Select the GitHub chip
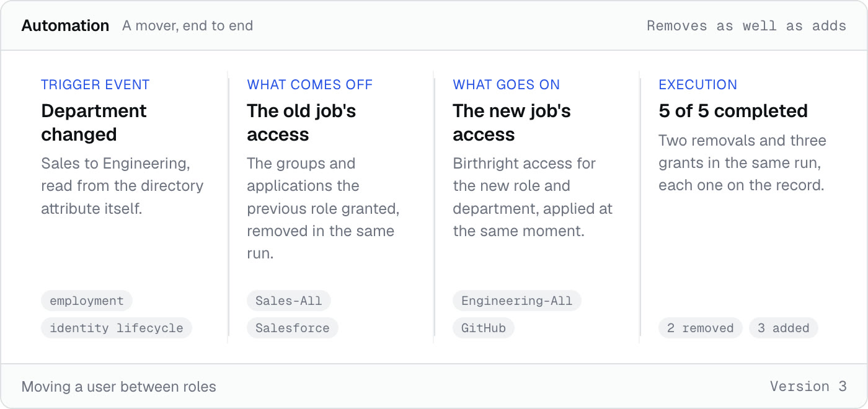The width and height of the screenshot is (868, 409). point(484,328)
